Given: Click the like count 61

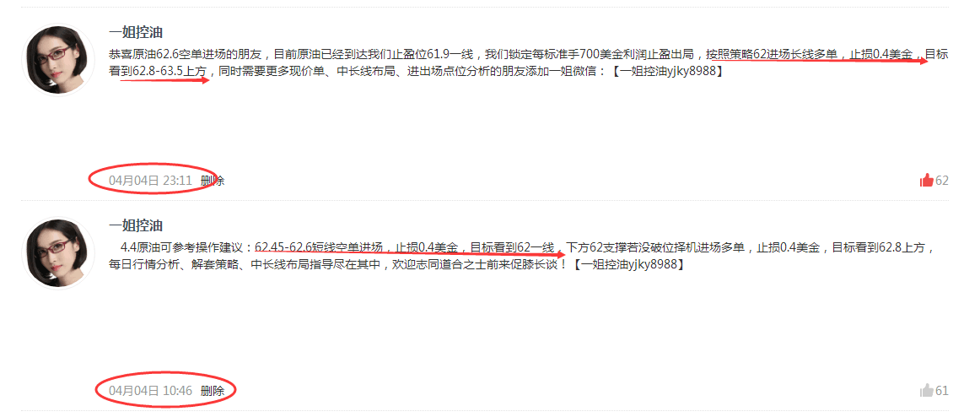Looking at the screenshot, I should tap(942, 391).
